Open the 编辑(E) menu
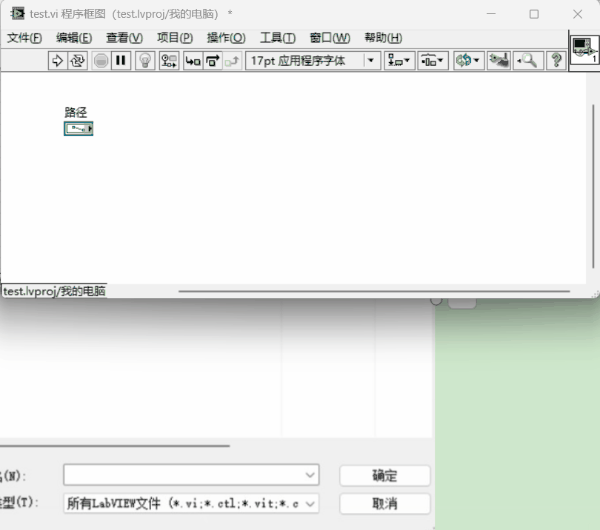Viewport: 600px width, 530px height. 74,38
